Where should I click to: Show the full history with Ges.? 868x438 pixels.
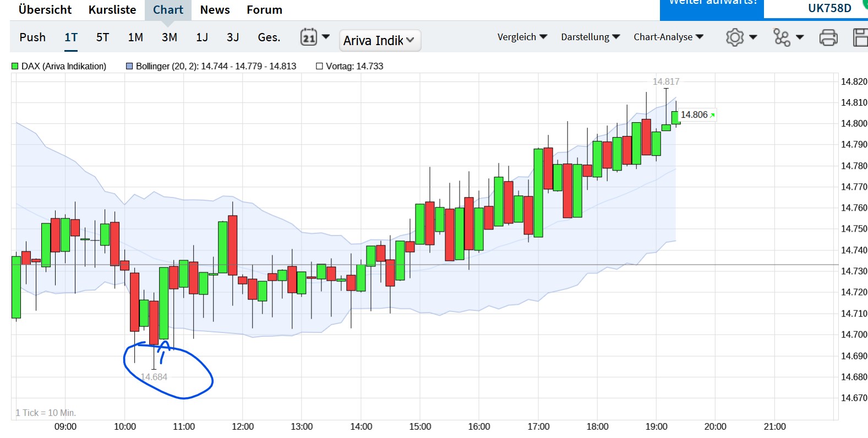point(269,37)
